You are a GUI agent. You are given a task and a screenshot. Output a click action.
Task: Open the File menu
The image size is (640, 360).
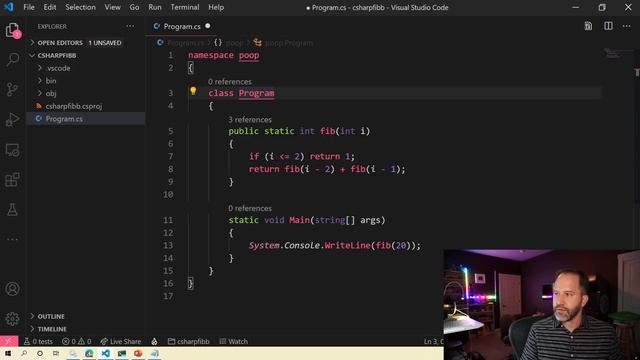[x=29, y=7]
